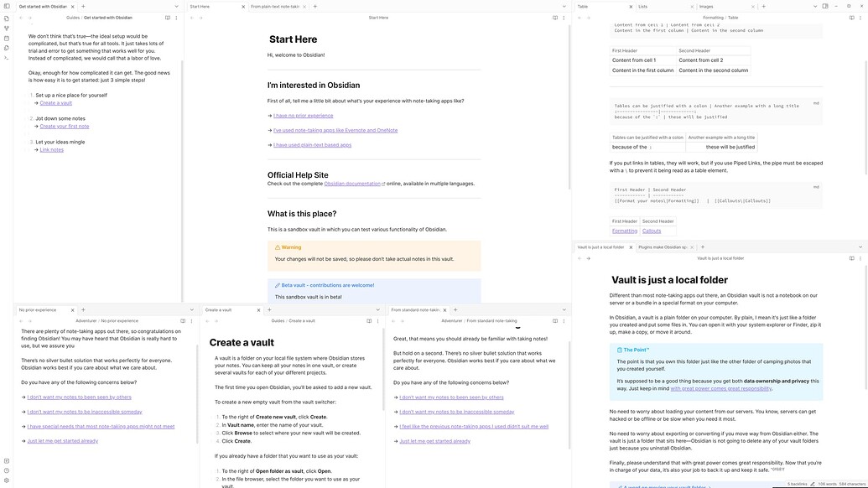The height and width of the screenshot is (488, 868).
Task: Add new tab beside Create a vault tab
Action: (x=269, y=310)
